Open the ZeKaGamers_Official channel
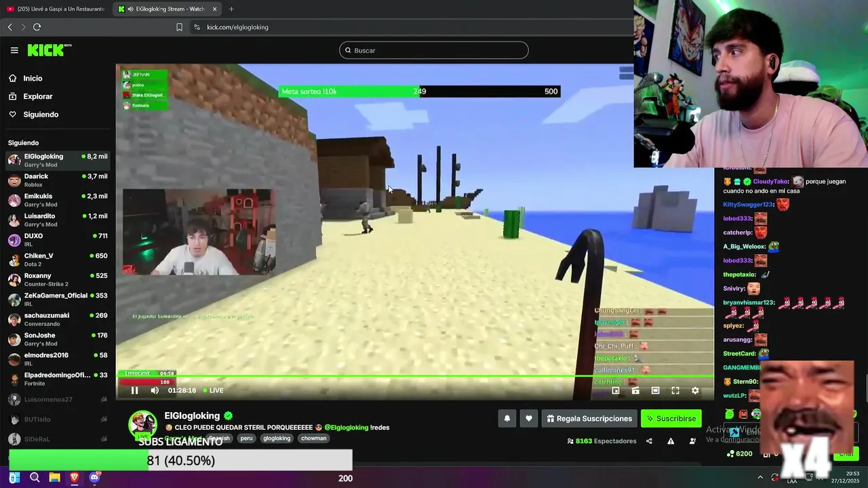 [x=58, y=300]
